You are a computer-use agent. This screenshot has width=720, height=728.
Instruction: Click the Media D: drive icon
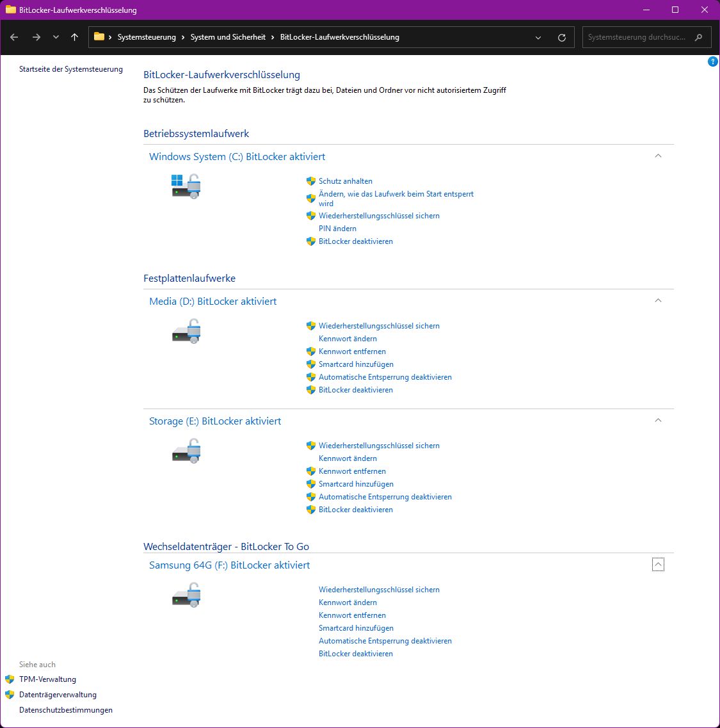pyautogui.click(x=186, y=331)
